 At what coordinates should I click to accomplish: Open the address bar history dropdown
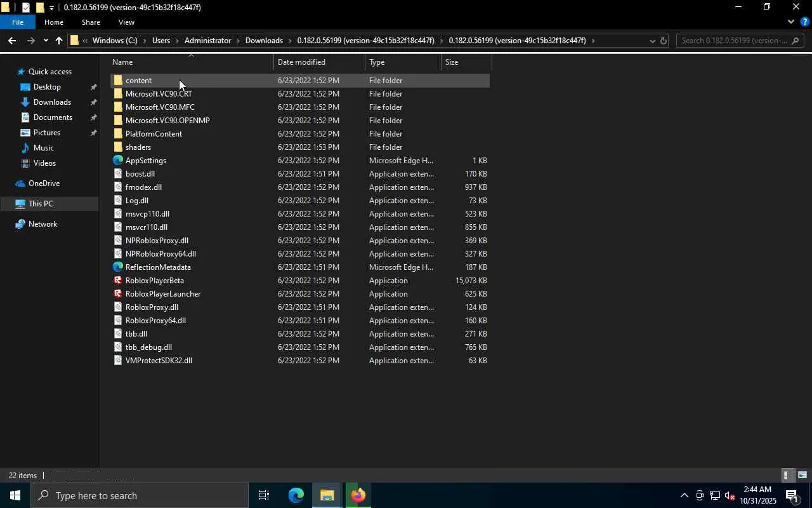click(652, 41)
